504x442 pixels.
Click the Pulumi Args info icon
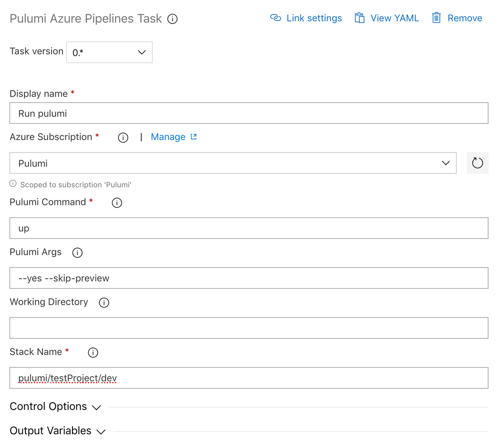click(x=77, y=253)
